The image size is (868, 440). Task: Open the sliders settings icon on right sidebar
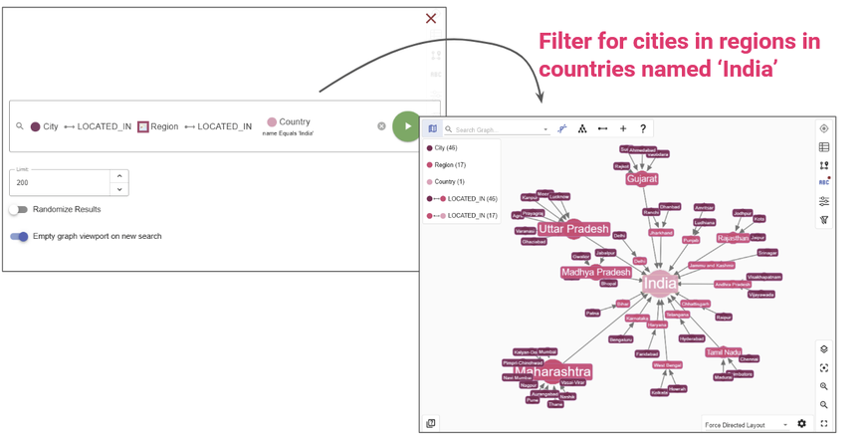[824, 201]
